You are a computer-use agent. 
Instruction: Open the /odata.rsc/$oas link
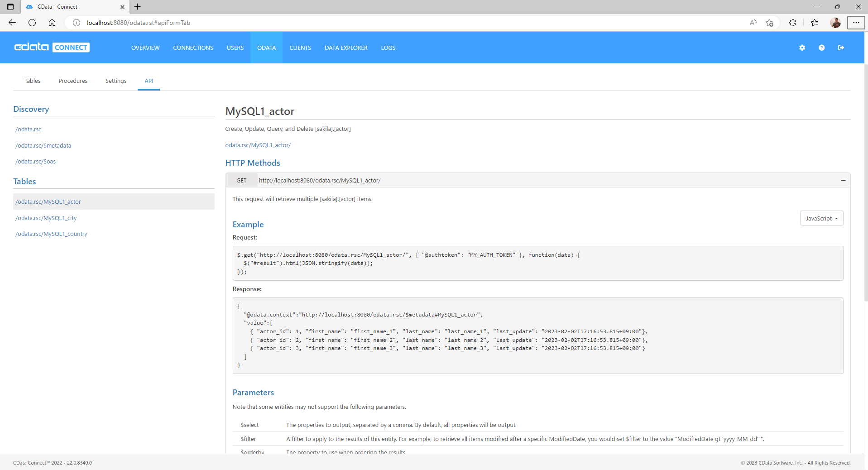click(35, 162)
